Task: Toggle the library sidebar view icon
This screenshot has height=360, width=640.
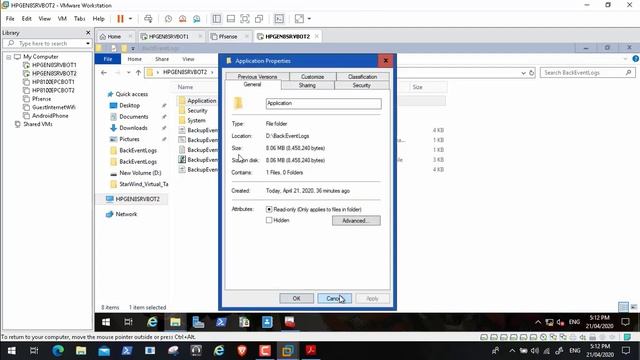Action: pos(217,19)
